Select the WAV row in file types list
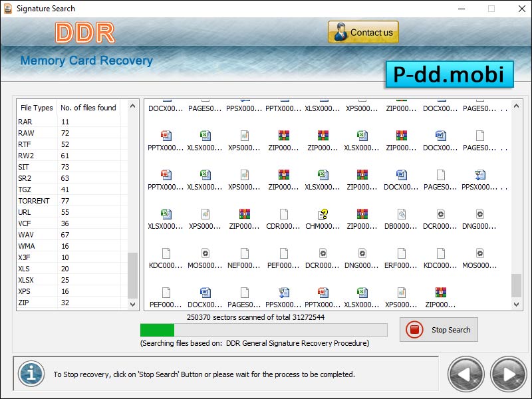The width and height of the screenshot is (532, 399). pyautogui.click(x=26, y=235)
